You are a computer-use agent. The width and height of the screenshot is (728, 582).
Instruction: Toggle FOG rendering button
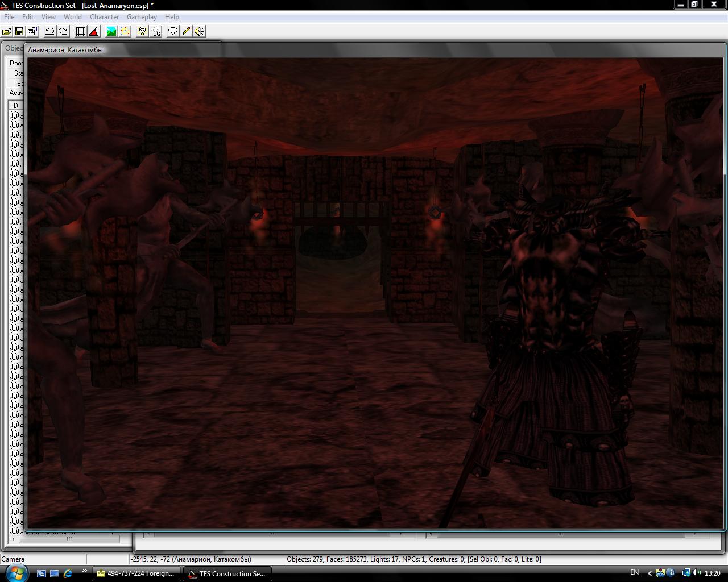click(x=155, y=31)
